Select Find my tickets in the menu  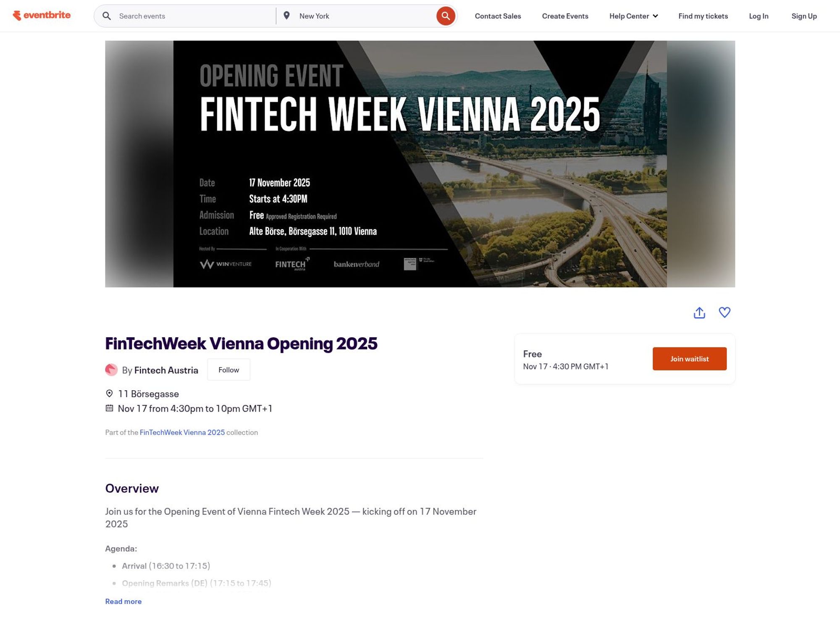click(x=702, y=16)
